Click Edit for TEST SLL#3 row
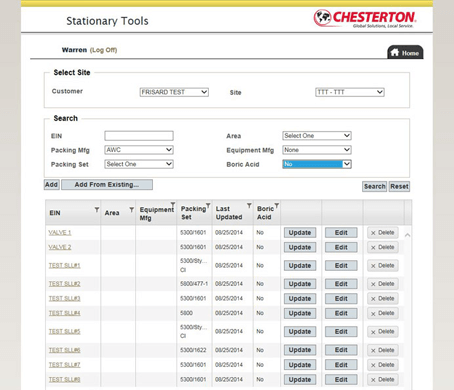The height and width of the screenshot is (390, 454). pyautogui.click(x=341, y=299)
